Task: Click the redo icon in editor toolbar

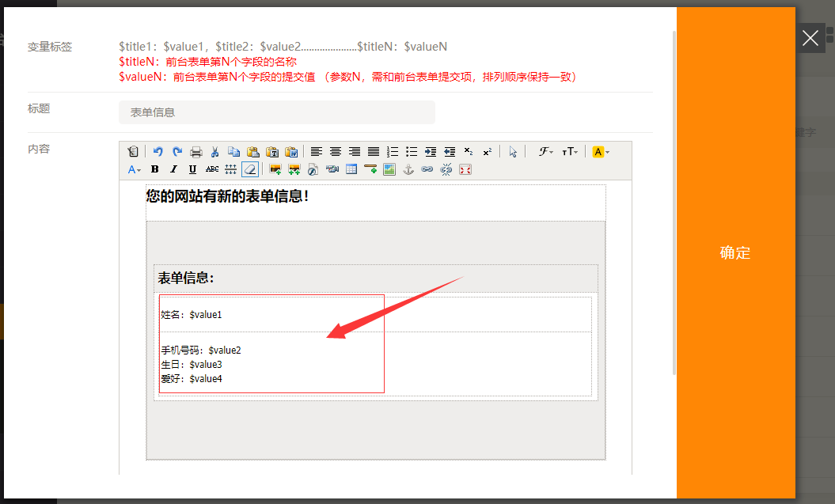Action: tap(176, 152)
